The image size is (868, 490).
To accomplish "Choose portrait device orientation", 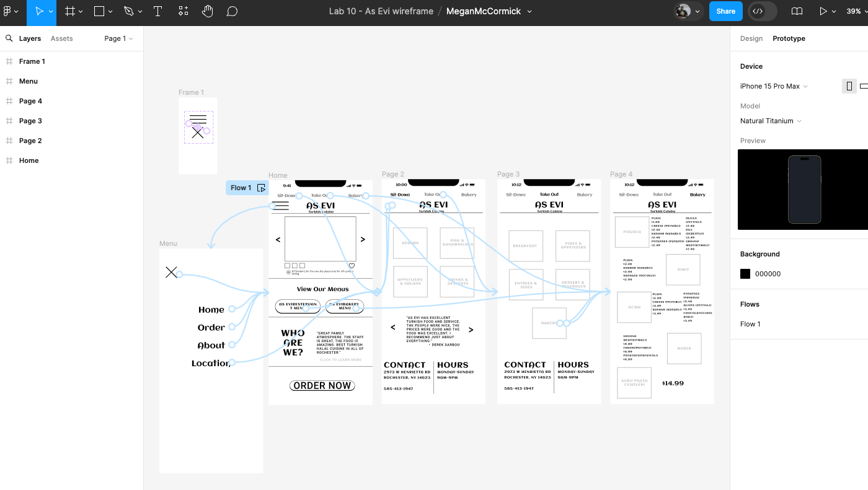I will click(849, 86).
